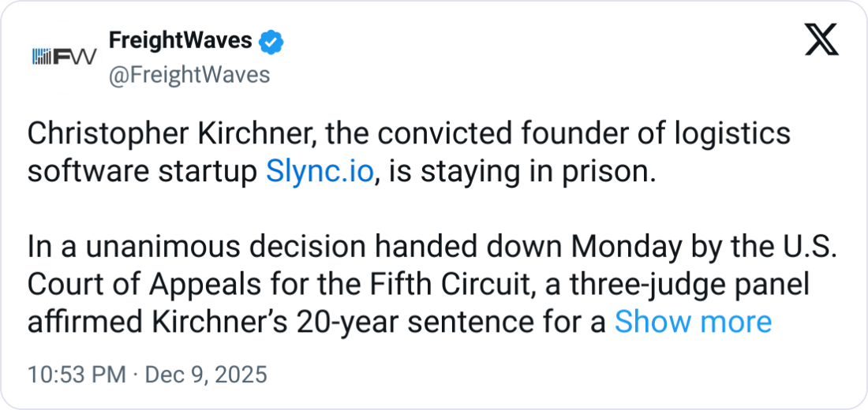Click the phrase "software startup"
This screenshot has width=868, height=410.
coord(143,171)
